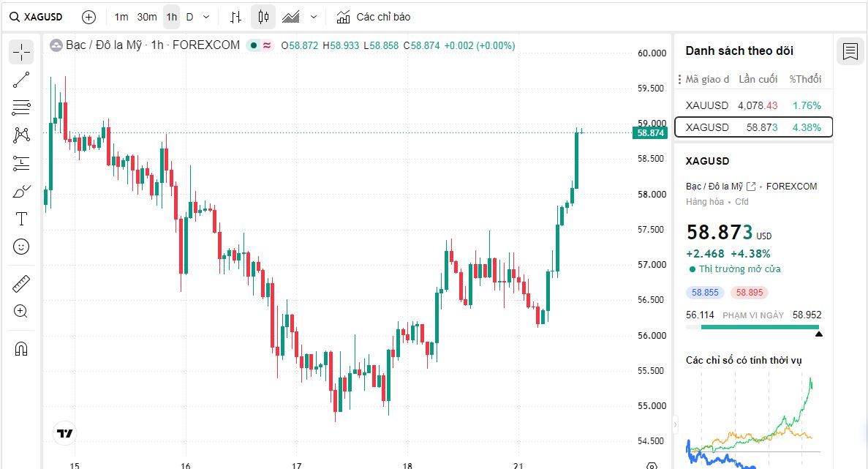
Task: Sort by Mã giao dịch column
Action: tap(707, 79)
